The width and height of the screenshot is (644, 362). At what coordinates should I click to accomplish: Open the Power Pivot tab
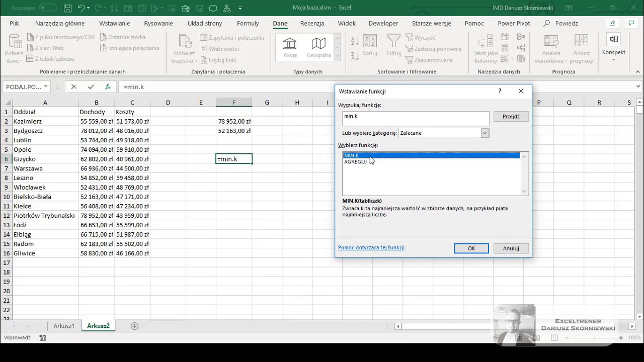click(514, 23)
